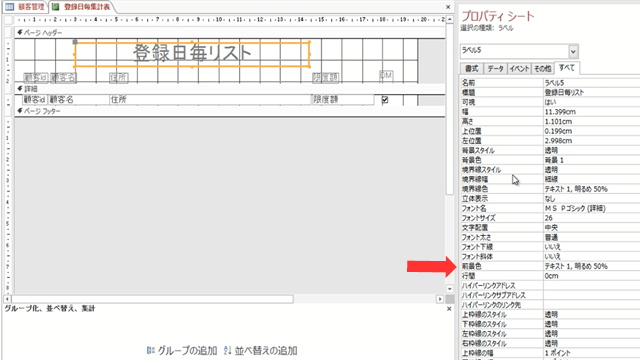This screenshot has width=640, height=360.
Task: Click the move handle of the title label
Action: coord(75,42)
